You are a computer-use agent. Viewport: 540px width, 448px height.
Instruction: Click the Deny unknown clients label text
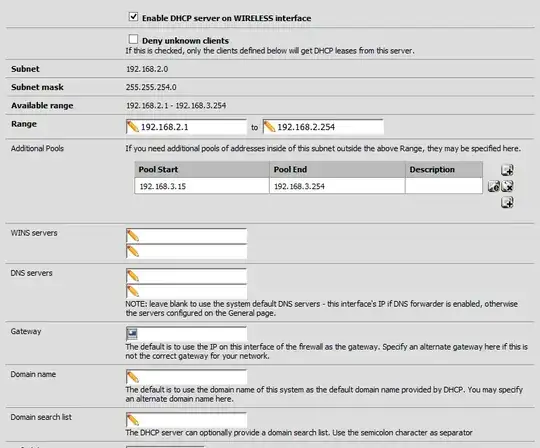click(185, 41)
